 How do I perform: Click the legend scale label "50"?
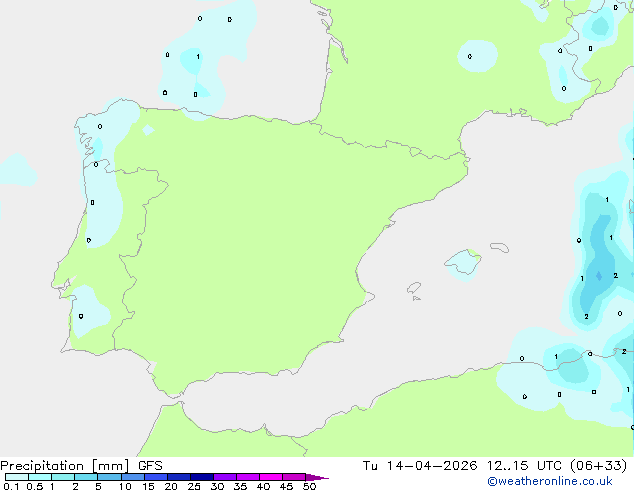point(309,486)
